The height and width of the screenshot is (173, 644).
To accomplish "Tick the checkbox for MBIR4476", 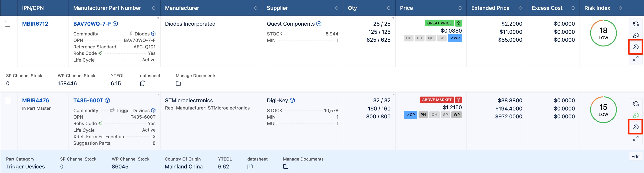I will tap(8, 100).
